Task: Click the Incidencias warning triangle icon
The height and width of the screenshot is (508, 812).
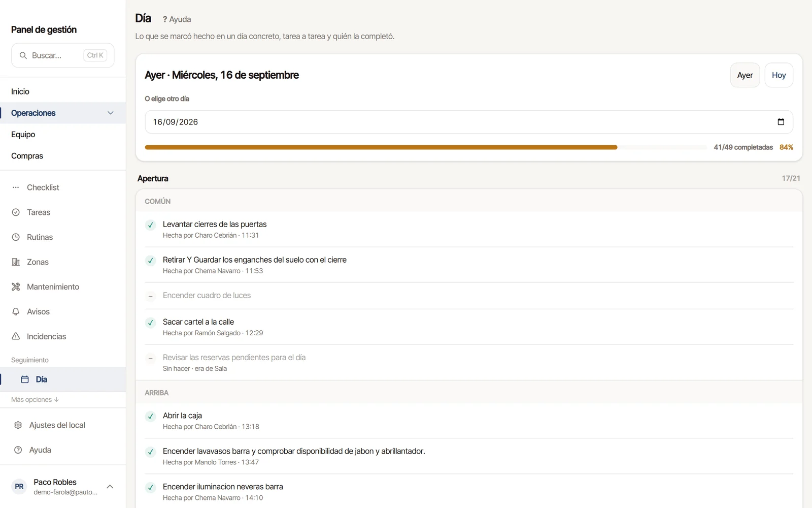Action: pos(16,336)
